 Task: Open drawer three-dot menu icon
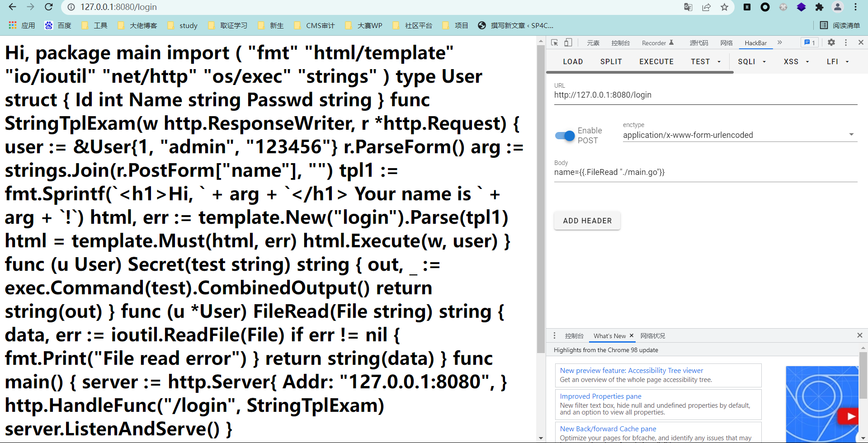pyautogui.click(x=555, y=335)
